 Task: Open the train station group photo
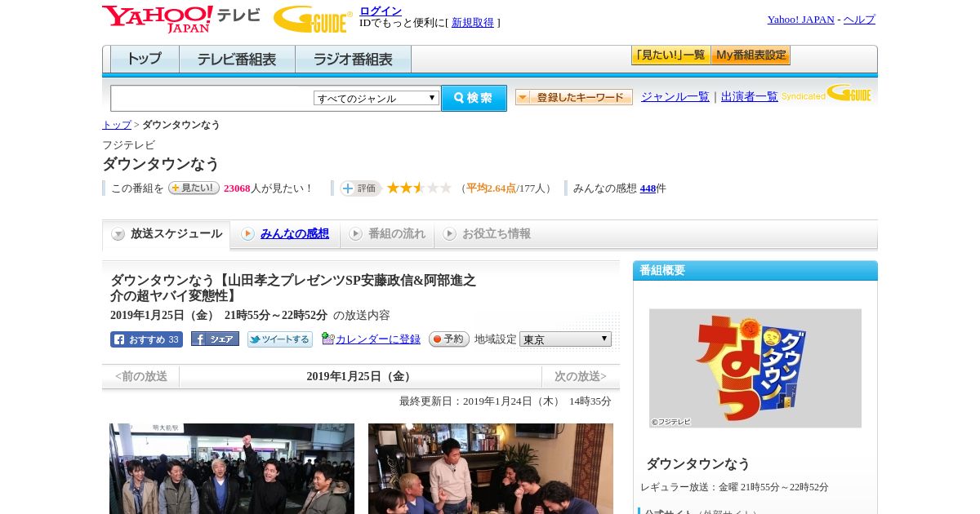[232, 468]
